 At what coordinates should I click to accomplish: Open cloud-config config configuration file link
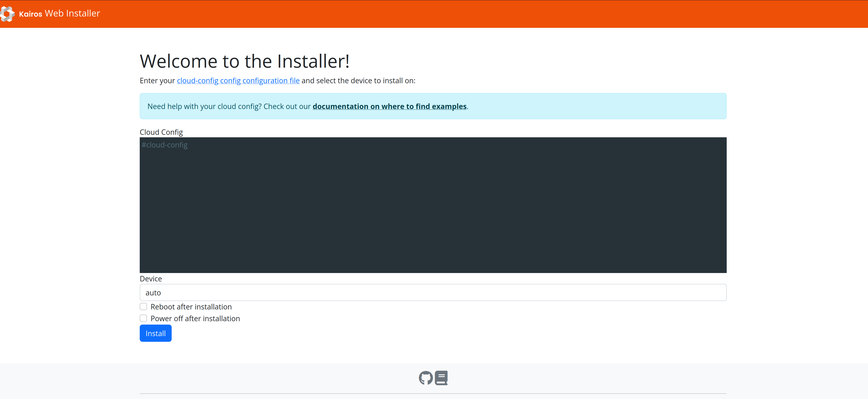tap(238, 81)
